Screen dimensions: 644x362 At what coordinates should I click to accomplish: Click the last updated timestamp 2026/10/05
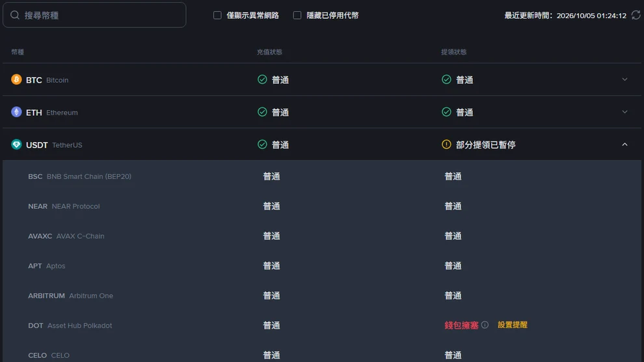(591, 16)
